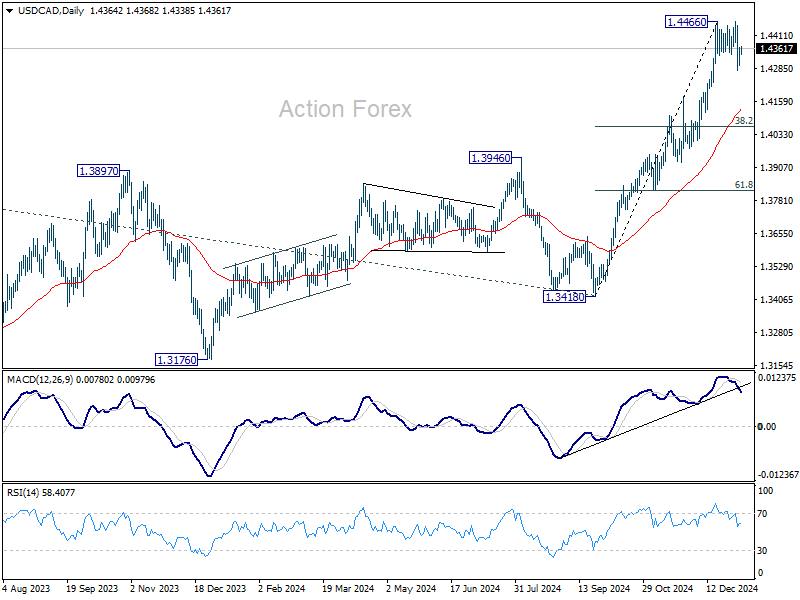
Task: Click the 29 Oct 2024 date label
Action: 667,589
